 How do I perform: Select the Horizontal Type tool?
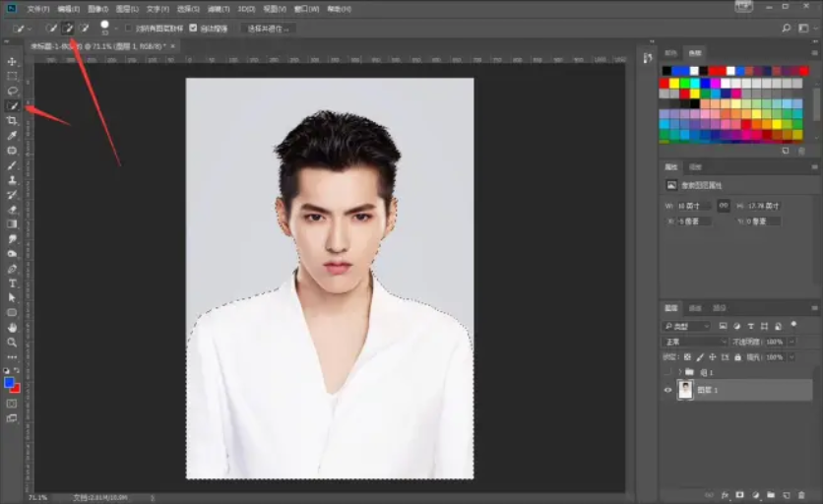click(x=13, y=283)
